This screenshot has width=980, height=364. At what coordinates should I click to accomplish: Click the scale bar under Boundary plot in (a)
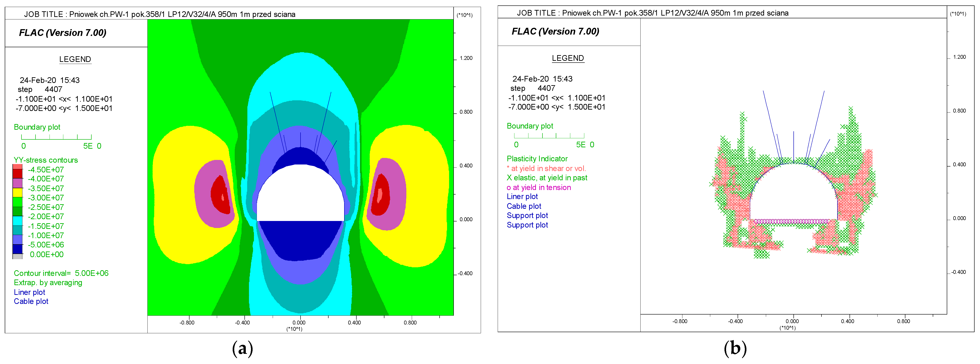(56, 137)
